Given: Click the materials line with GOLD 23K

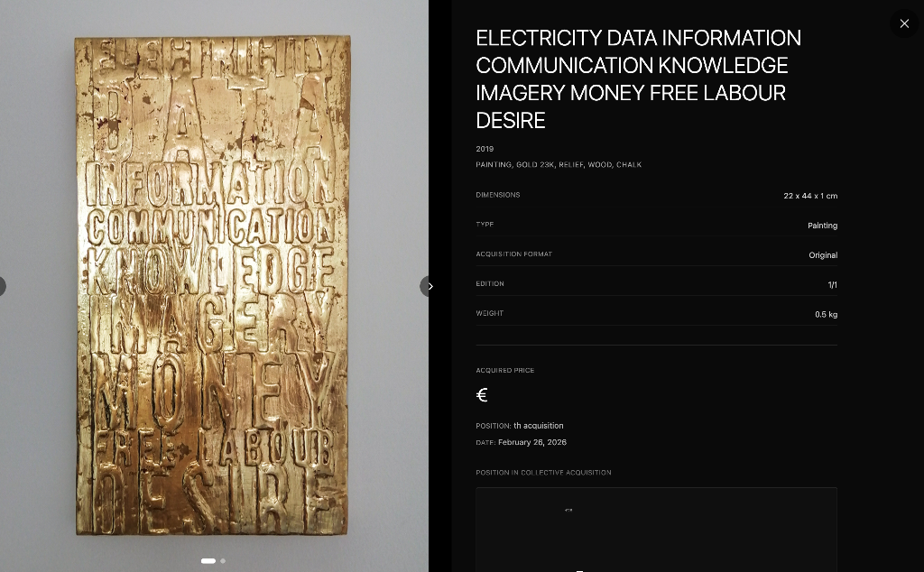Looking at the screenshot, I should point(559,165).
